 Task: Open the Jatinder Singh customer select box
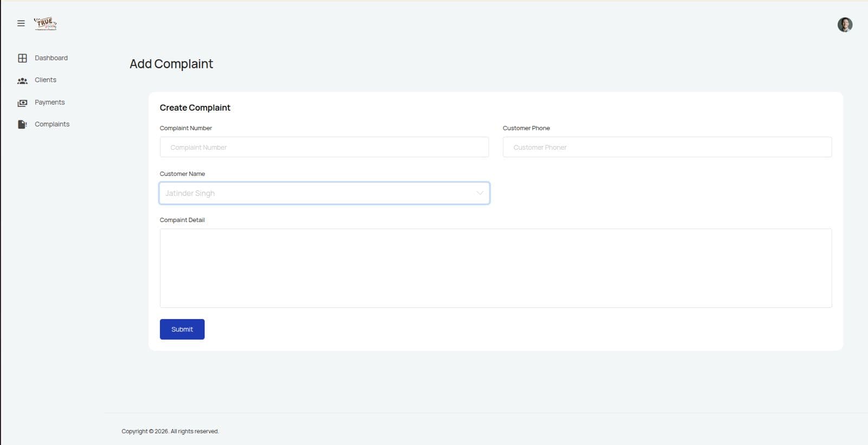(x=324, y=193)
